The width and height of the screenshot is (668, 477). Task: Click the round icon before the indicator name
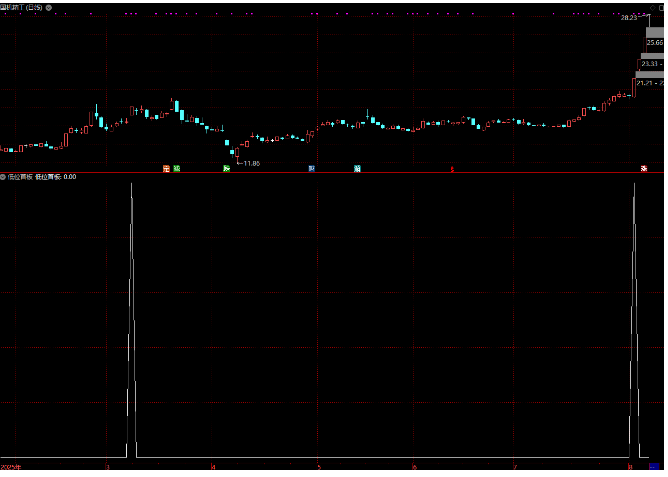(x=3, y=177)
